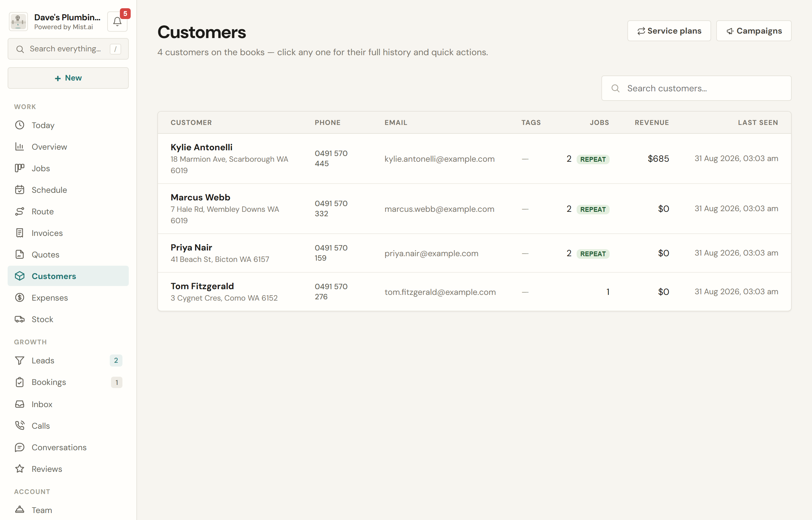
Task: Click marcus.webb@example.com email
Action: (x=439, y=209)
